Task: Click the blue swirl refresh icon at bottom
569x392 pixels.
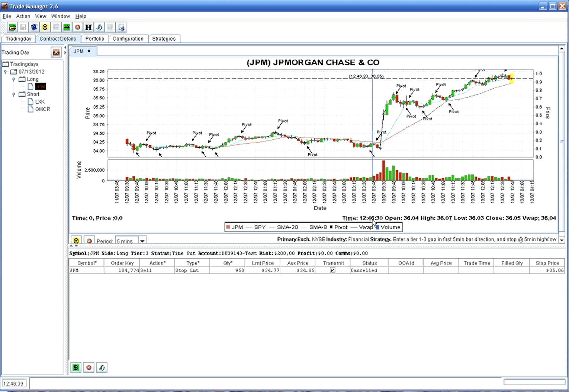Action: 102,367
